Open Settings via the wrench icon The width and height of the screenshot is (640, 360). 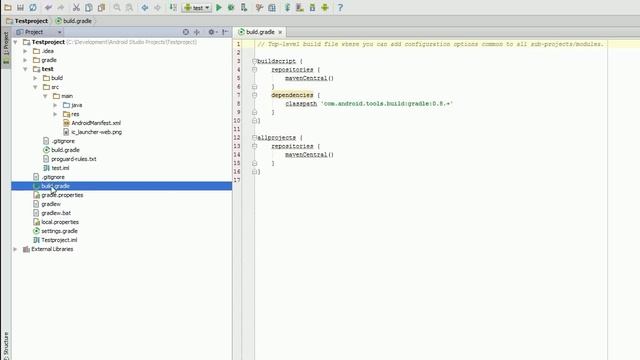click(x=259, y=7)
